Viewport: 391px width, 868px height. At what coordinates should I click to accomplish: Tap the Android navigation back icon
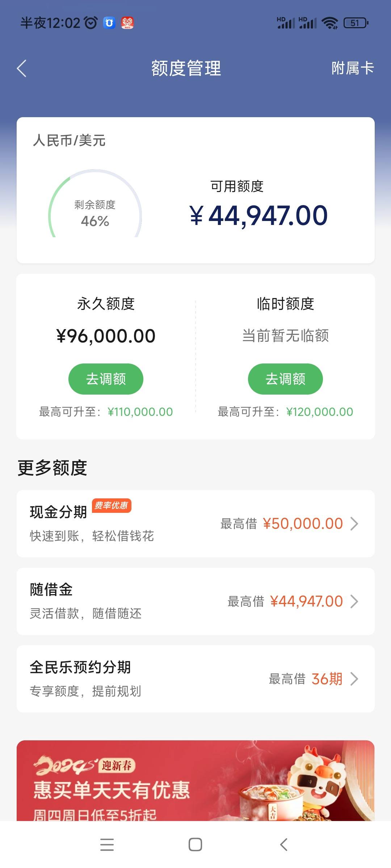[284, 845]
